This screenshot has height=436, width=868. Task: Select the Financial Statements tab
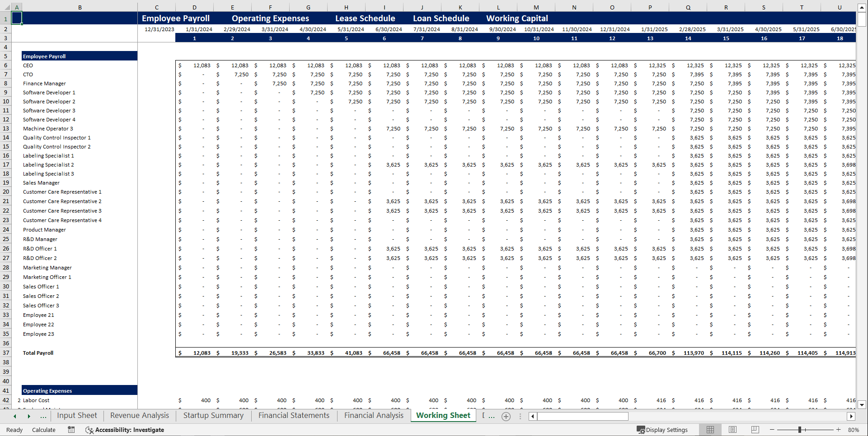pos(293,415)
